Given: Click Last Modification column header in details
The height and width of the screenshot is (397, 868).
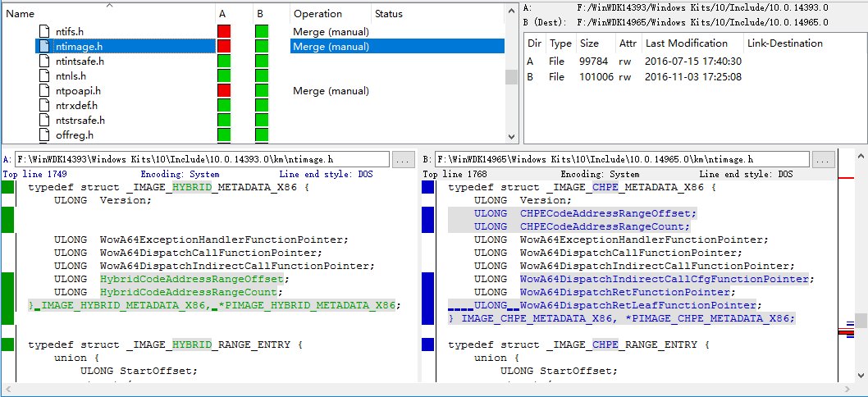Looking at the screenshot, I should (x=687, y=43).
